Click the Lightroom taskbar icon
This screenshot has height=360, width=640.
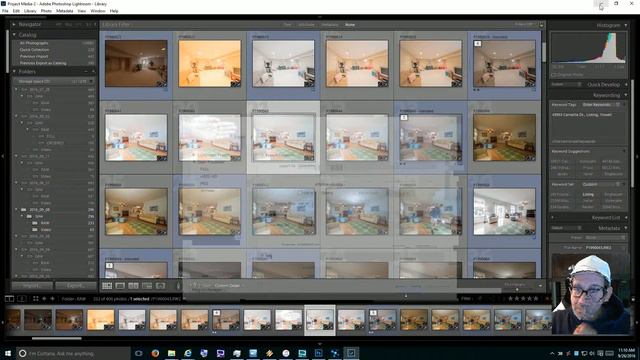point(351,353)
